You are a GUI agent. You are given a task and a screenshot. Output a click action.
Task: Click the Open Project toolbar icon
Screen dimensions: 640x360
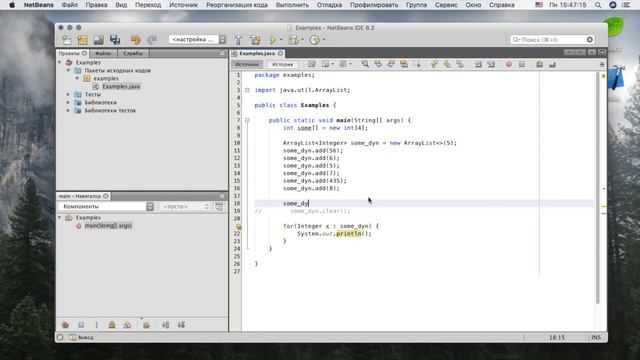[98, 40]
